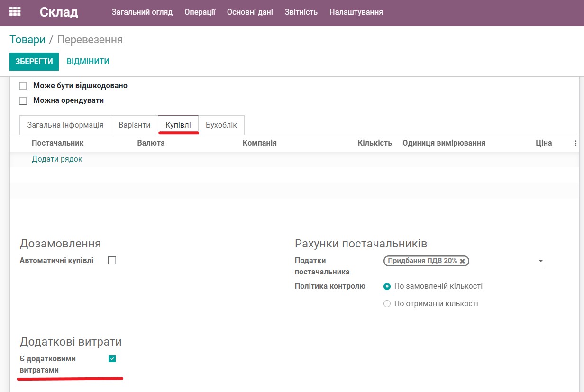Select "По замовленій кількості" control policy

tap(387, 286)
